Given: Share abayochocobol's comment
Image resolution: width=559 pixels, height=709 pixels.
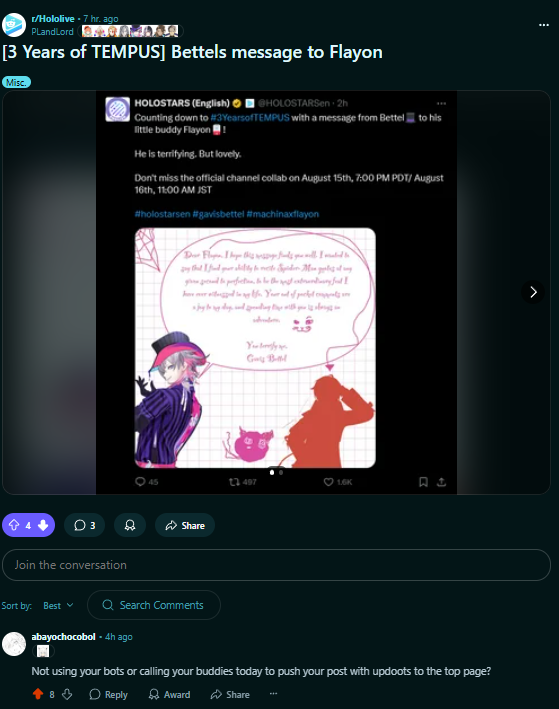Looking at the screenshot, I should click(230, 694).
